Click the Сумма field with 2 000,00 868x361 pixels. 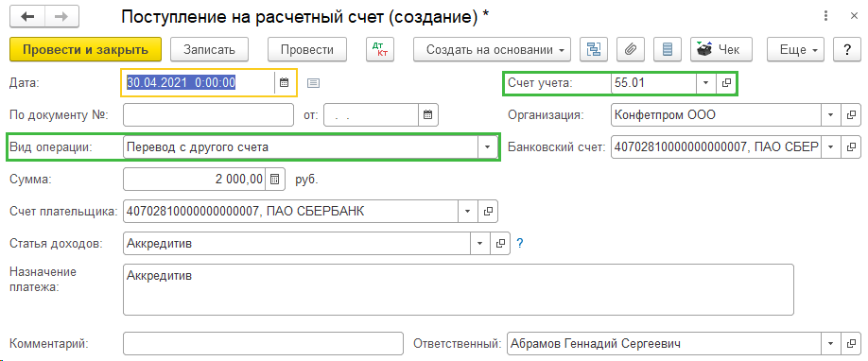(195, 180)
